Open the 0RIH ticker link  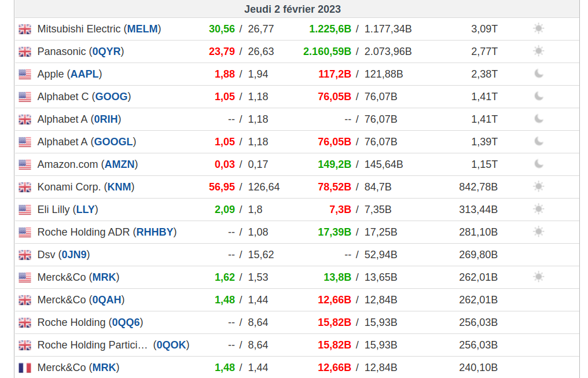coord(106,119)
